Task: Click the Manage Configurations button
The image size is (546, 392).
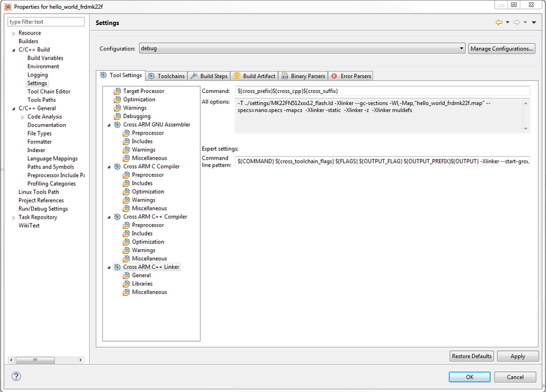Action: [x=502, y=49]
